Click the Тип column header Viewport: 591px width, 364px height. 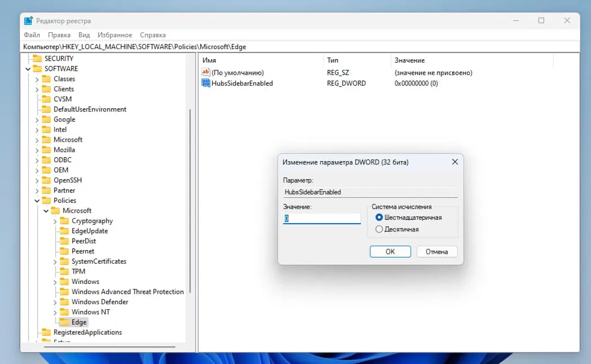(356, 60)
